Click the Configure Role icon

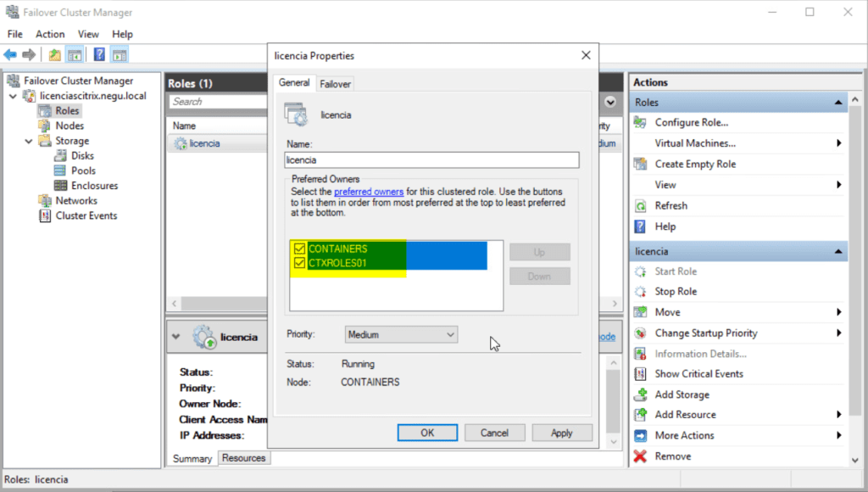pyautogui.click(x=644, y=122)
